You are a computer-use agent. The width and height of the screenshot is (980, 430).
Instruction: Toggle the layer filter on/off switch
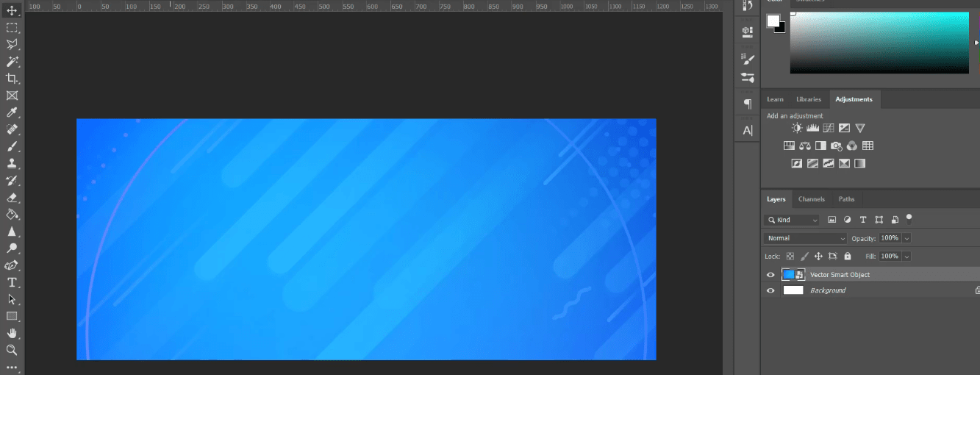click(x=909, y=218)
